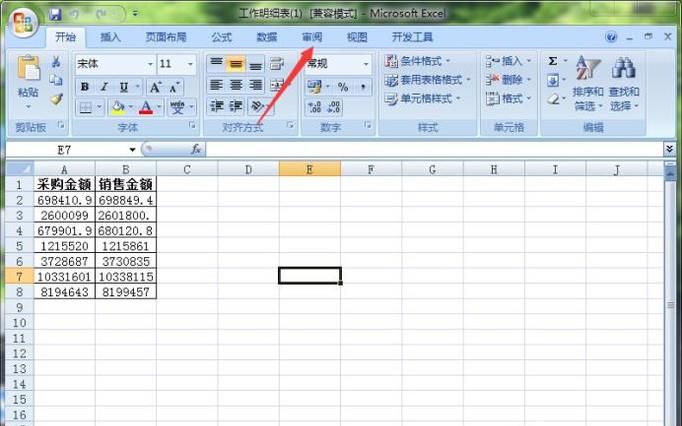Select cell A1 采购金额
682x426 pixels.
pyautogui.click(x=64, y=184)
